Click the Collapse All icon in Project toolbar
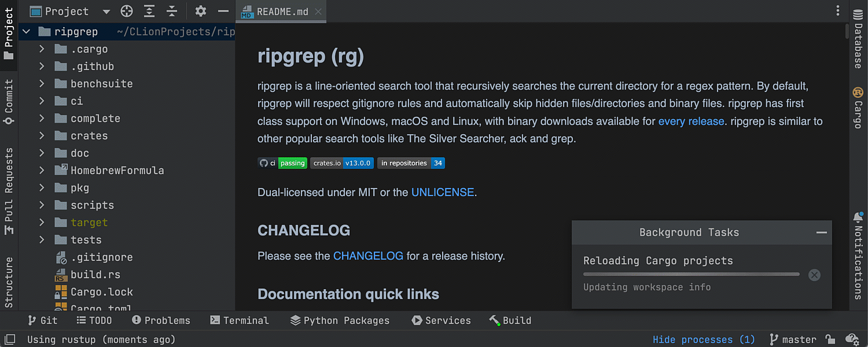Viewport: 868px width, 347px height. tap(172, 11)
